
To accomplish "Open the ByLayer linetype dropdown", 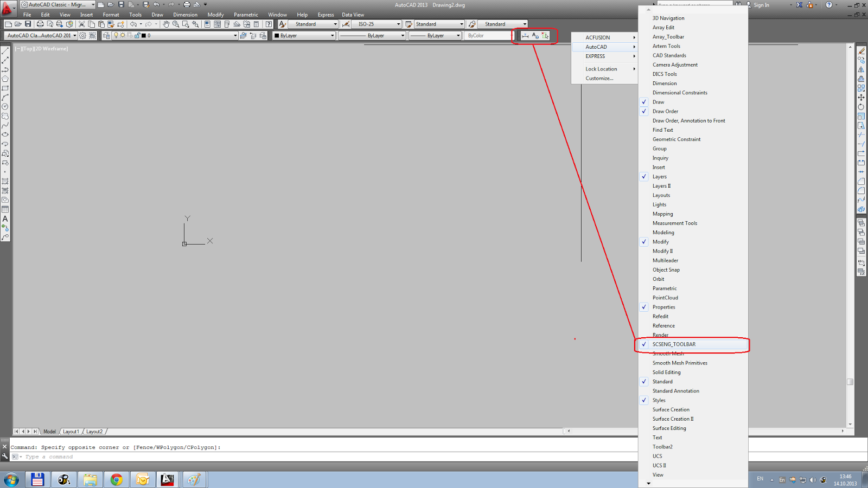I will (372, 36).
